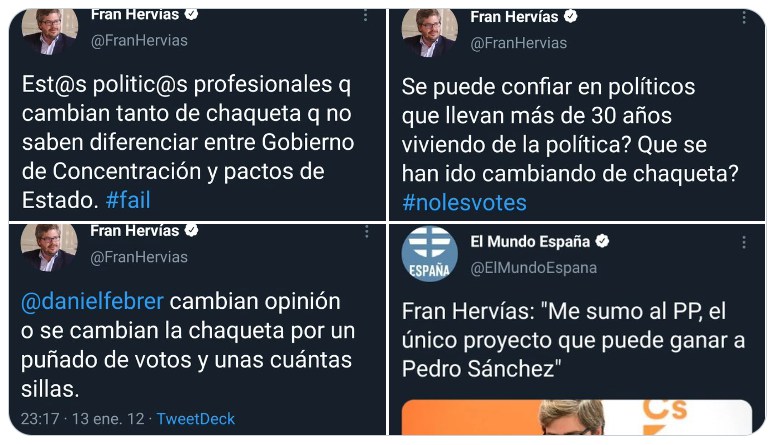Open the top-left tweet's three-dot menu
This screenshot has height=445, width=773.
click(365, 16)
